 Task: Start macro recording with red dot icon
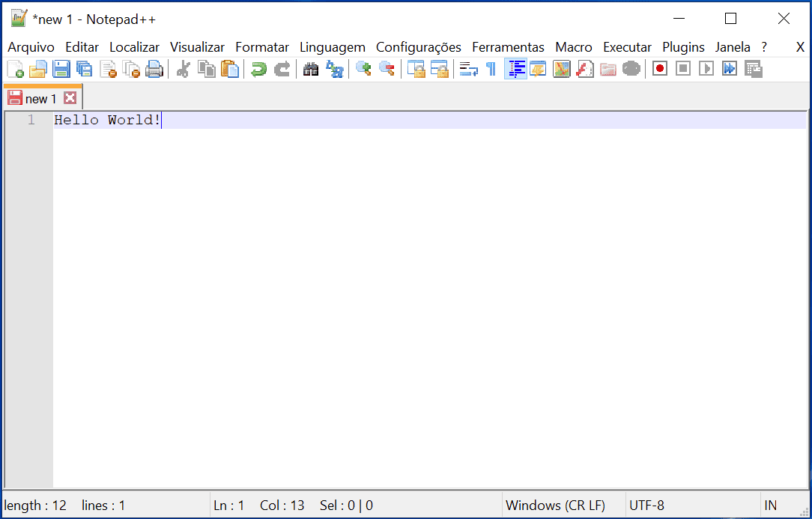click(659, 70)
